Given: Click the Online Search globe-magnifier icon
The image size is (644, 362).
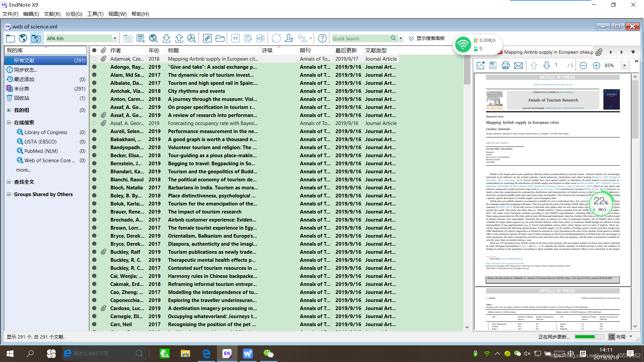Looking at the screenshot, I should 153,39.
